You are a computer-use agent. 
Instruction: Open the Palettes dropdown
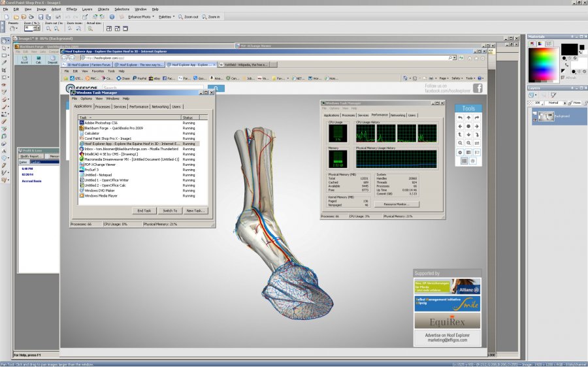point(167,17)
